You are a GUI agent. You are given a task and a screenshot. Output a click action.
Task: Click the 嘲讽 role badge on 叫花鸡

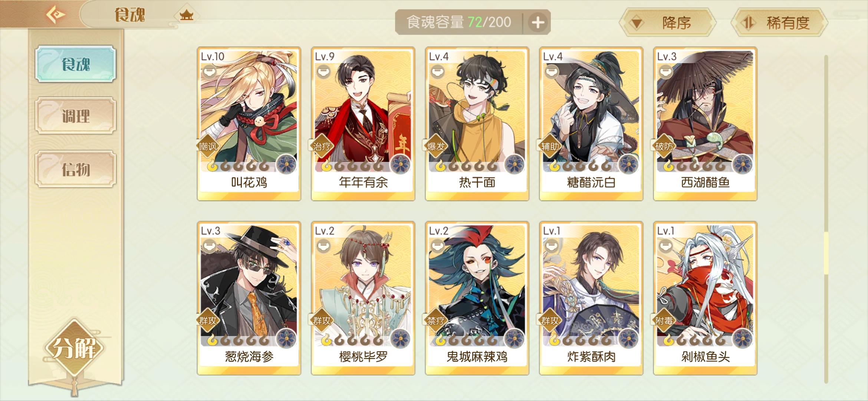[x=208, y=146]
